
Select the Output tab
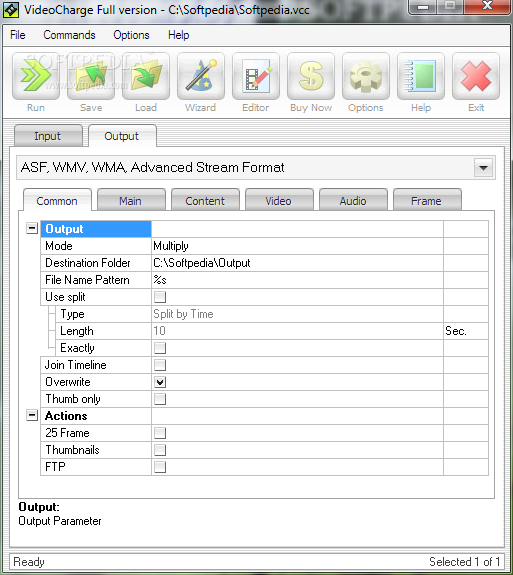122,136
